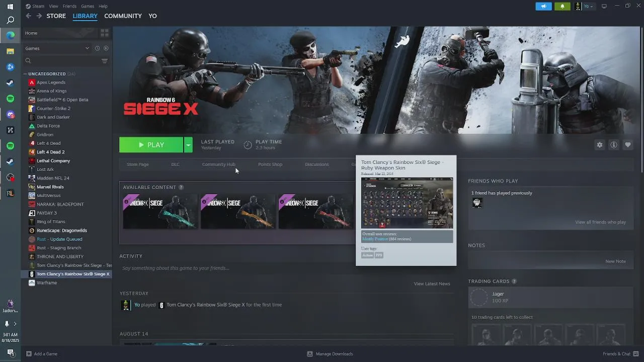Open Microsoft Edge in taskbar
The height and width of the screenshot is (362, 644).
pyautogui.click(x=10, y=35)
